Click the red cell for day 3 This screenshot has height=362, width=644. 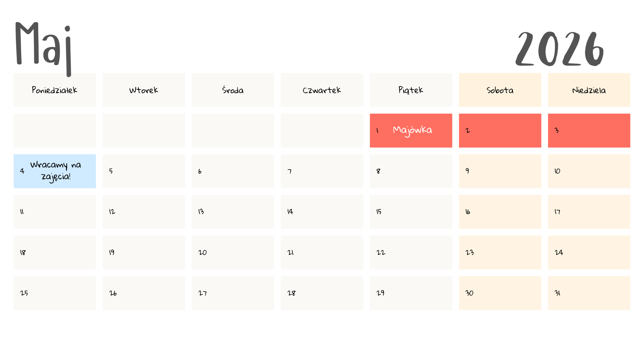589,130
